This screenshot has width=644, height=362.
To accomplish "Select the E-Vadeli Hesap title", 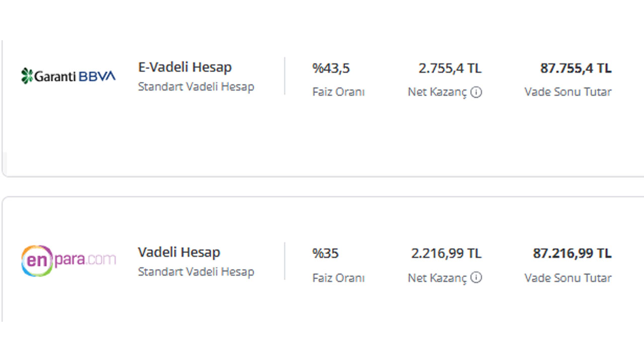I will click(x=185, y=67).
